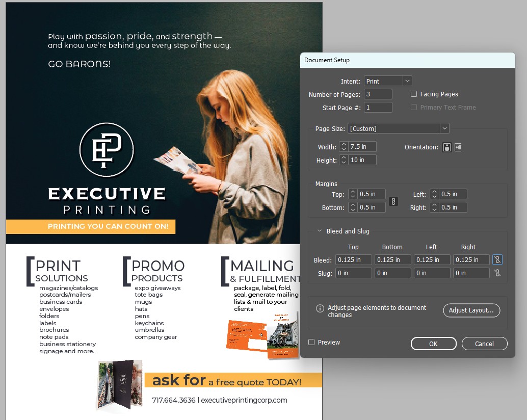This screenshot has height=420, width=527.
Task: Select the folded brochure image on the page
Action: click(120, 385)
